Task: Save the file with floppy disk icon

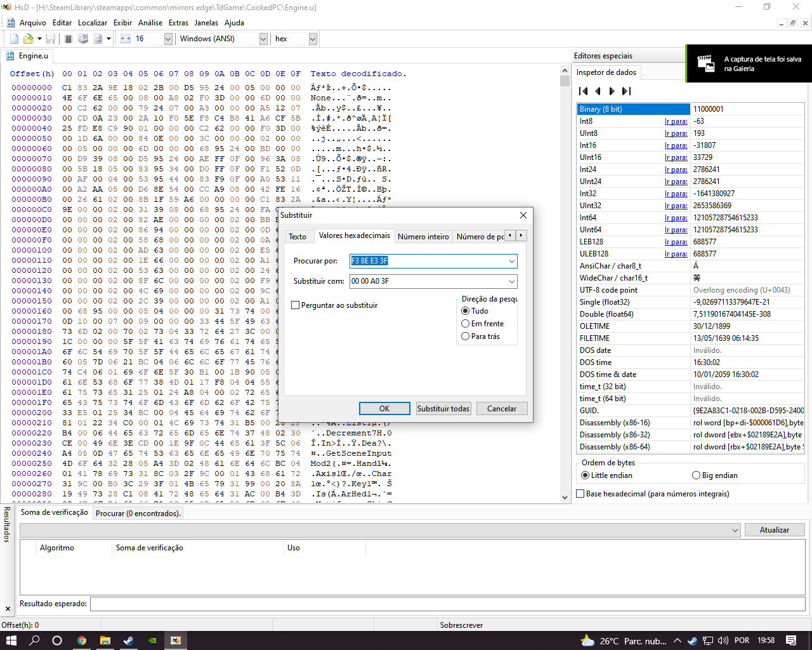Action: 50,39
